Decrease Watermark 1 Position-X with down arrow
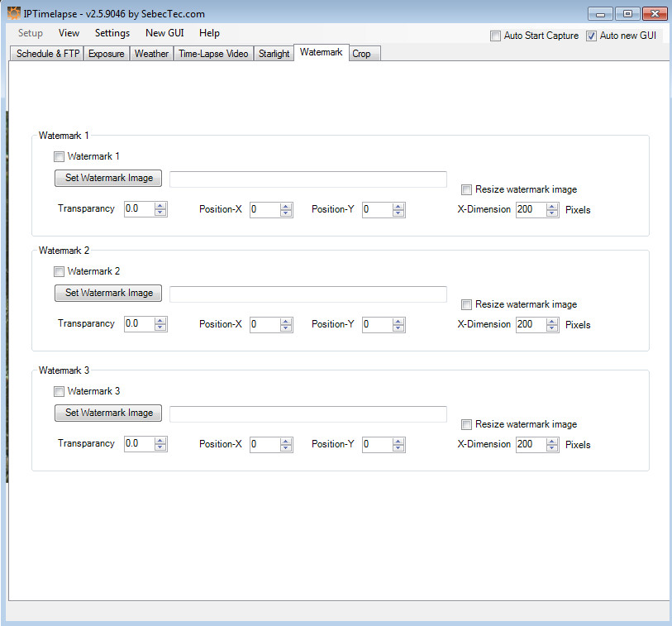The width and height of the screenshot is (672, 626). click(x=286, y=213)
